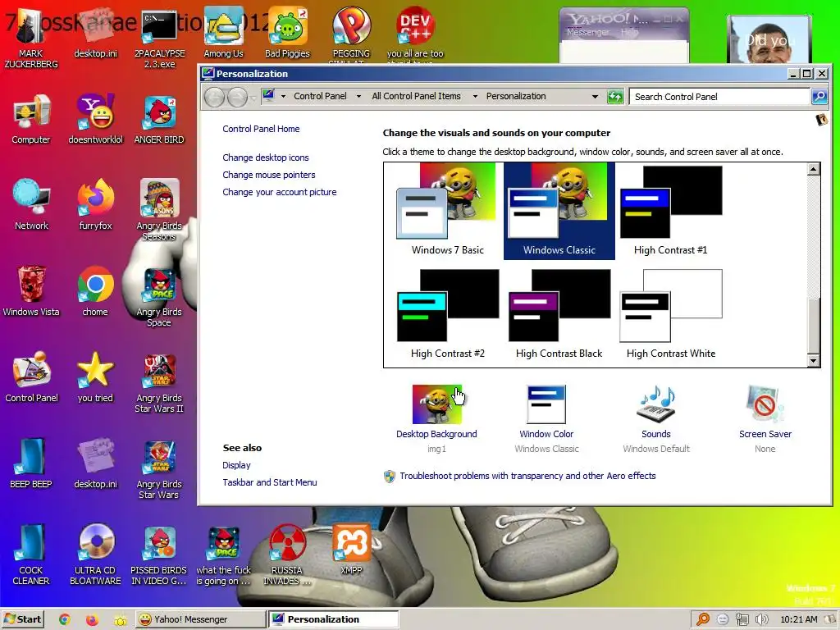Image resolution: width=840 pixels, height=630 pixels.
Task: Select the Computer desktop icon
Action: point(31,120)
